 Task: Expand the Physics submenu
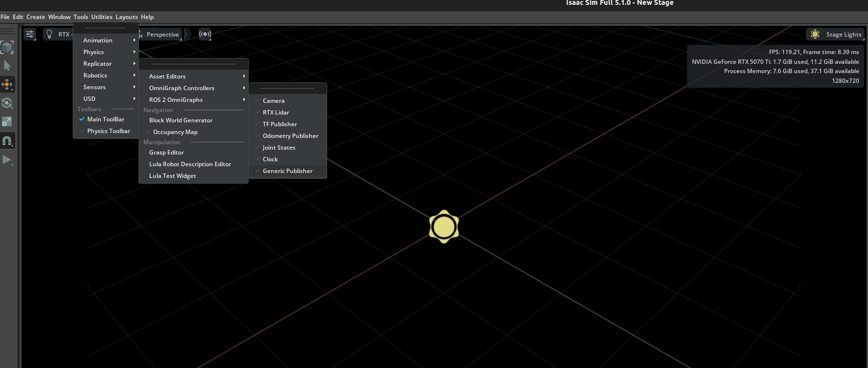pyautogui.click(x=106, y=52)
